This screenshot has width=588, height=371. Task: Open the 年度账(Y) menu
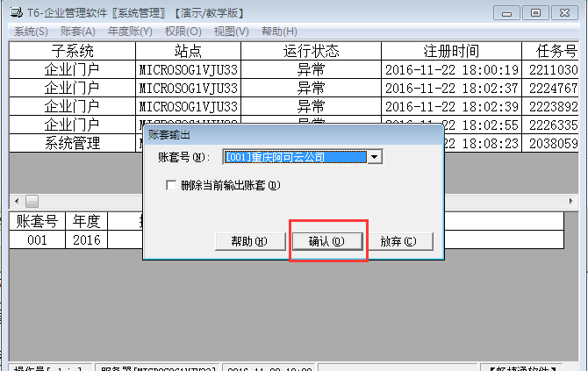pyautogui.click(x=130, y=32)
